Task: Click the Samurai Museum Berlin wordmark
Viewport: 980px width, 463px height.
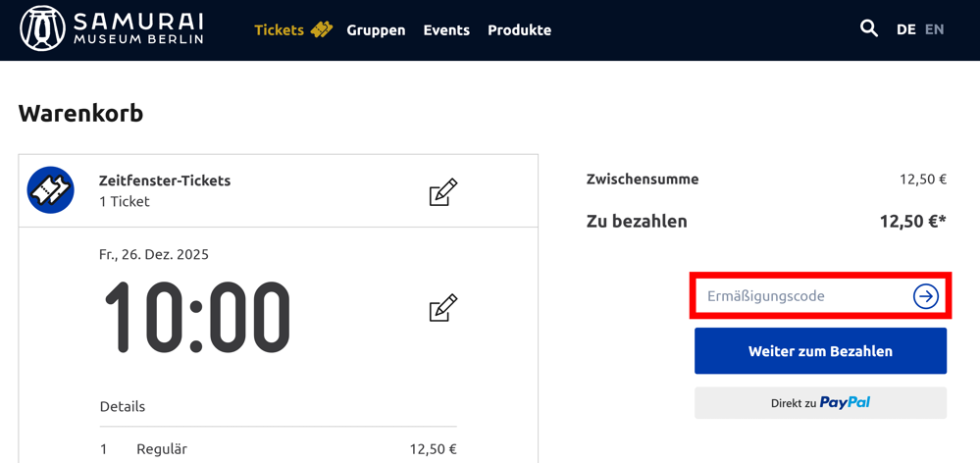Action: pyautogui.click(x=138, y=28)
